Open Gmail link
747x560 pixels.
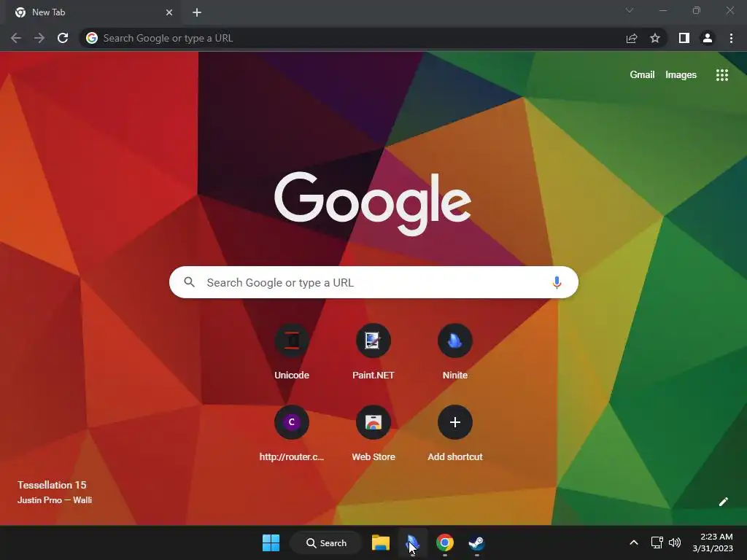(x=642, y=75)
